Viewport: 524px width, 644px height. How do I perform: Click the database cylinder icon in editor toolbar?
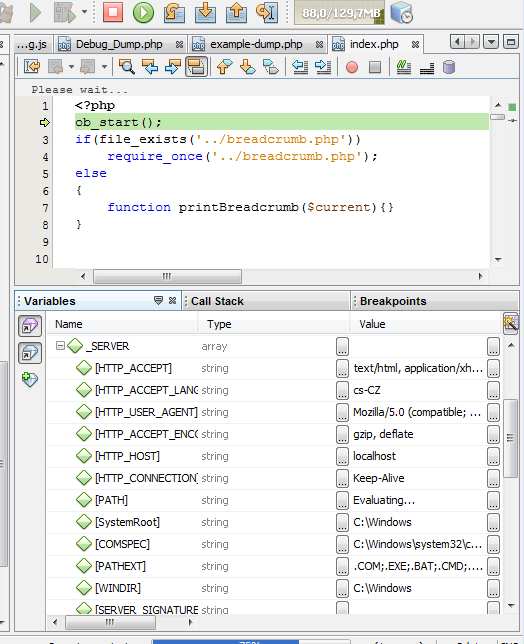point(449,67)
